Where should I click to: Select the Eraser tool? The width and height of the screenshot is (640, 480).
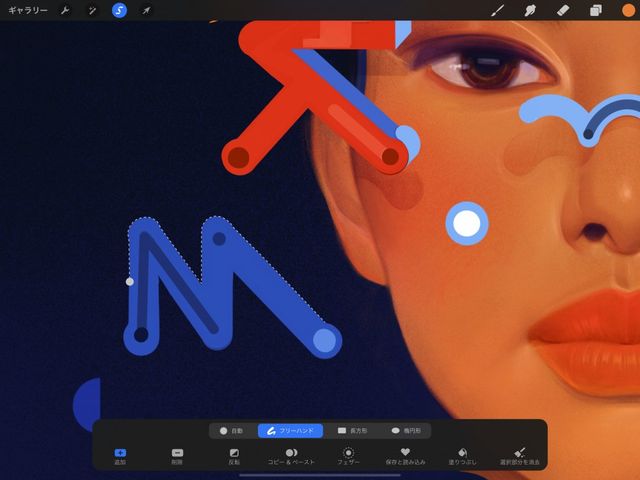click(563, 10)
